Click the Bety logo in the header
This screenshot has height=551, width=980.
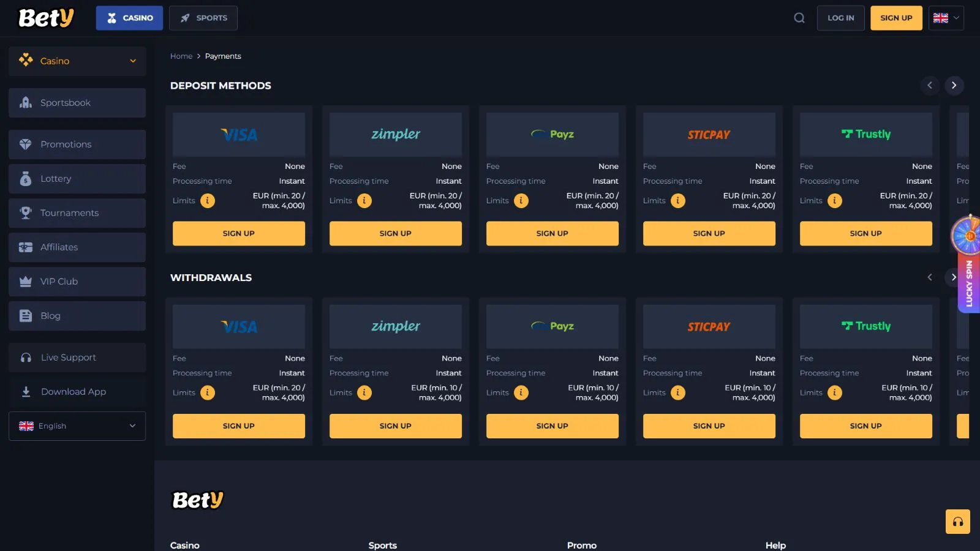[x=46, y=18]
